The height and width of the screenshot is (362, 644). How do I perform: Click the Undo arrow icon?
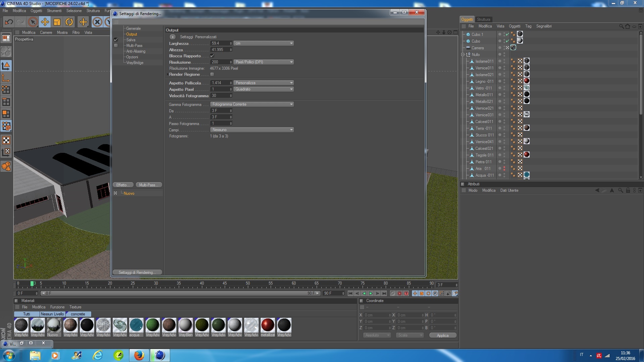coord(9,22)
